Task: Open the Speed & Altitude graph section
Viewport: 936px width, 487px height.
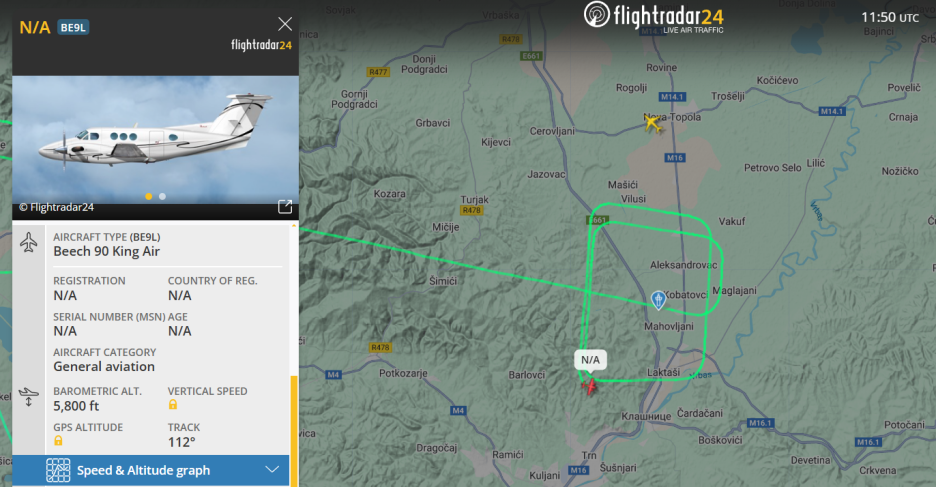Action: (151, 470)
